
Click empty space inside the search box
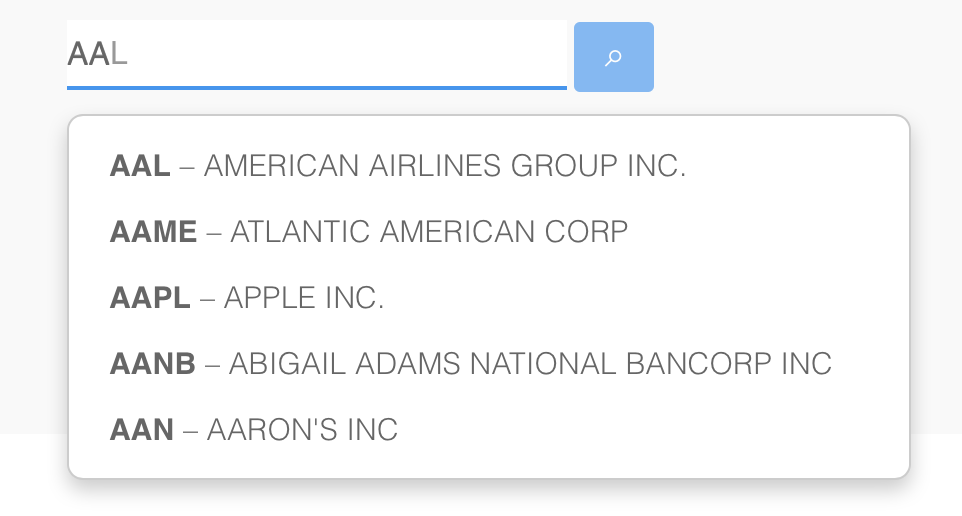click(x=400, y=54)
